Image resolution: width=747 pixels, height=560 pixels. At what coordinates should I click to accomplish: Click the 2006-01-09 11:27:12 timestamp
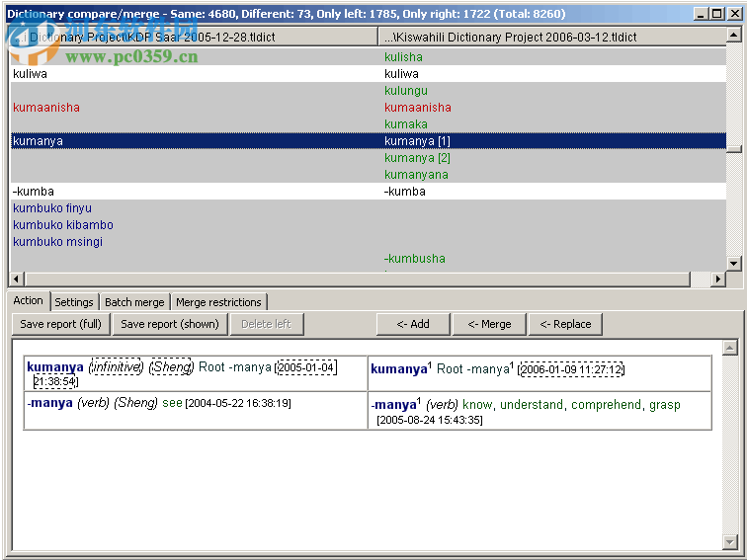pyautogui.click(x=571, y=369)
